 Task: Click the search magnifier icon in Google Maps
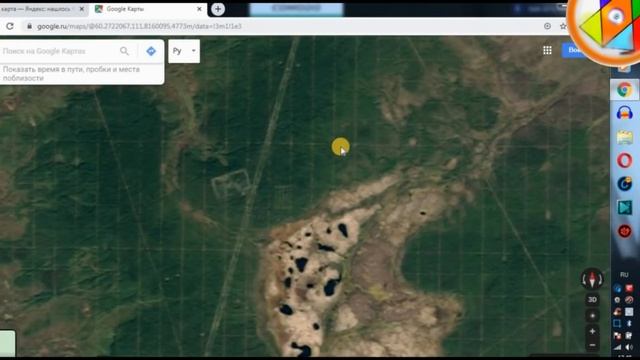click(124, 51)
